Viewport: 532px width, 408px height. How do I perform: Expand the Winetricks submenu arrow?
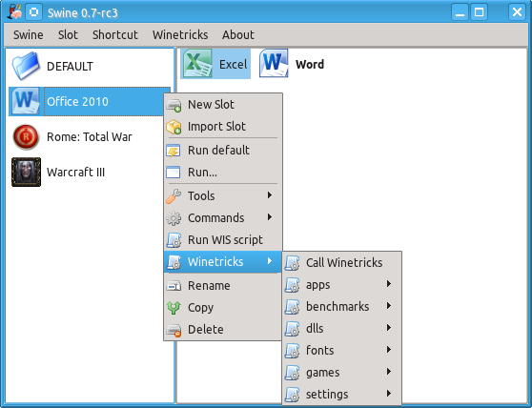(x=270, y=261)
